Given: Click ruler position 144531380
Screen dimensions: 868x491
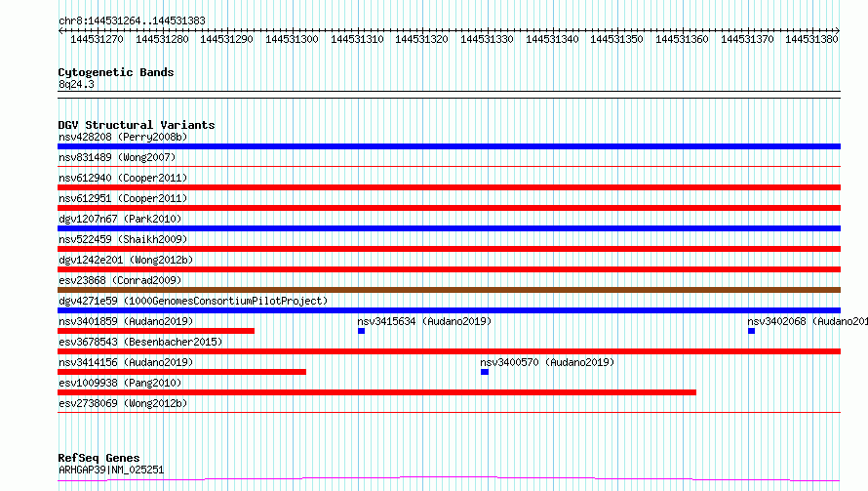Looking at the screenshot, I should [811, 39].
